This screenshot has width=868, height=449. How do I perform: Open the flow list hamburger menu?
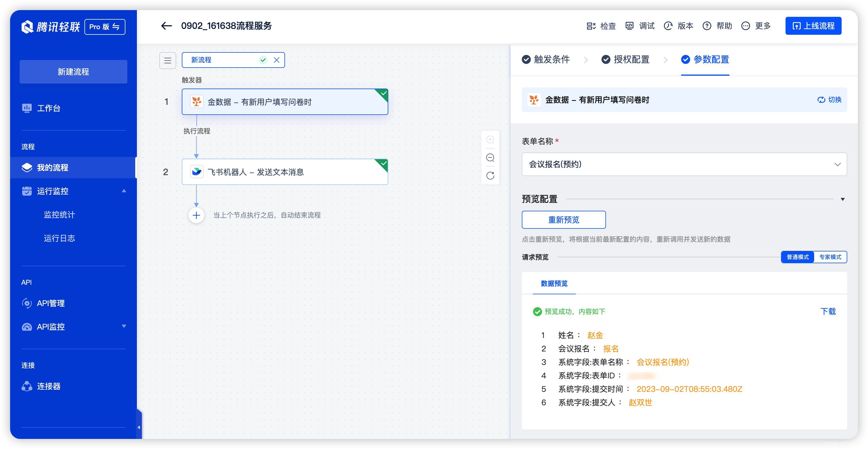[167, 61]
